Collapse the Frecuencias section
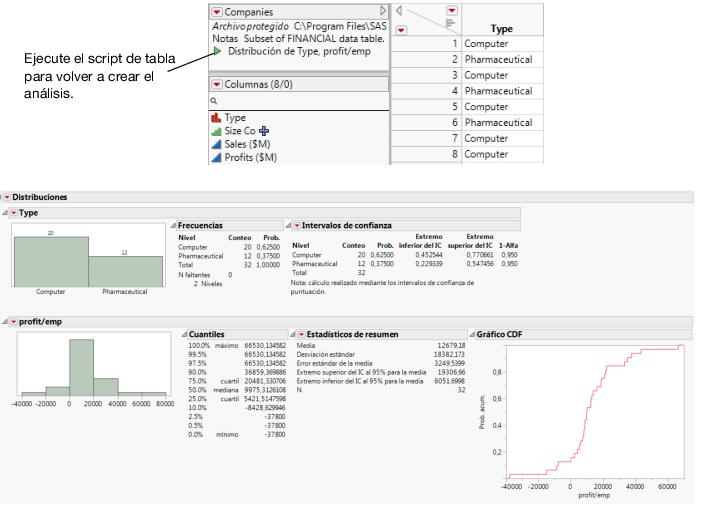The width and height of the screenshot is (706, 513). pos(173,225)
